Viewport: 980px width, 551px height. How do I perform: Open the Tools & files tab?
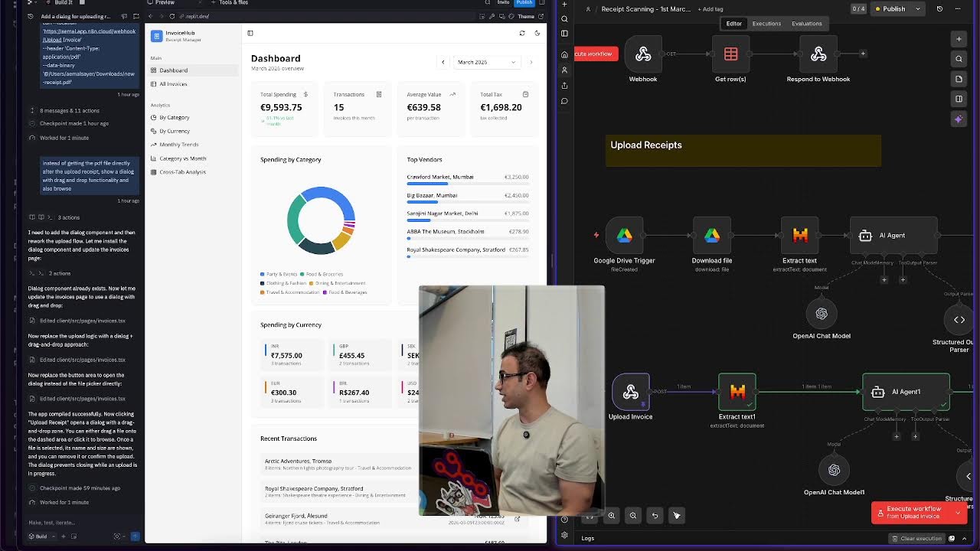click(229, 2)
